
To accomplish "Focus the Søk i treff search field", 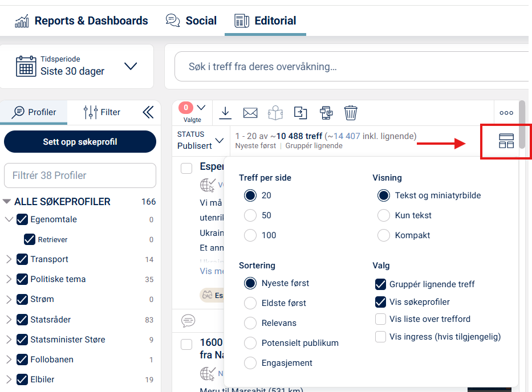I will tap(351, 67).
